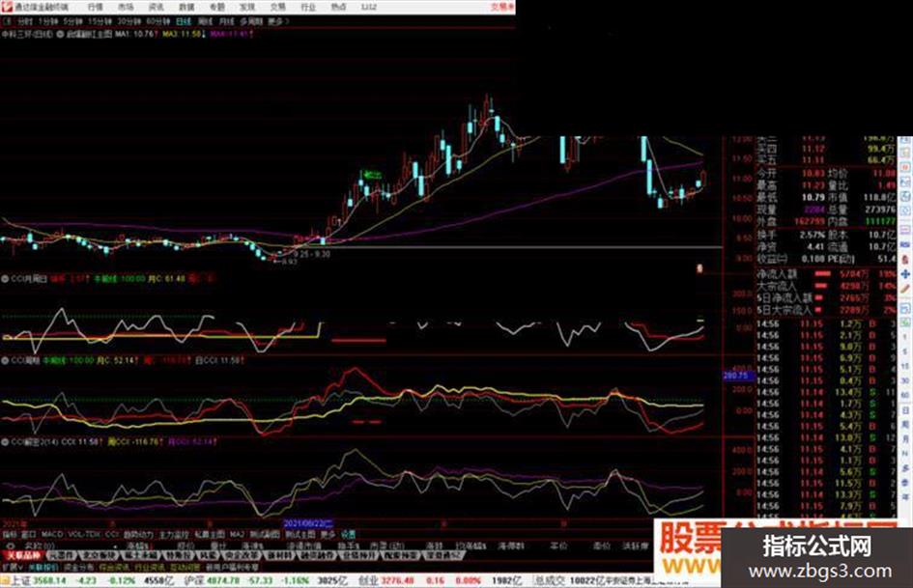Apply the 私募主图 indicator
Viewport: 913px width, 588px height.
[210, 534]
